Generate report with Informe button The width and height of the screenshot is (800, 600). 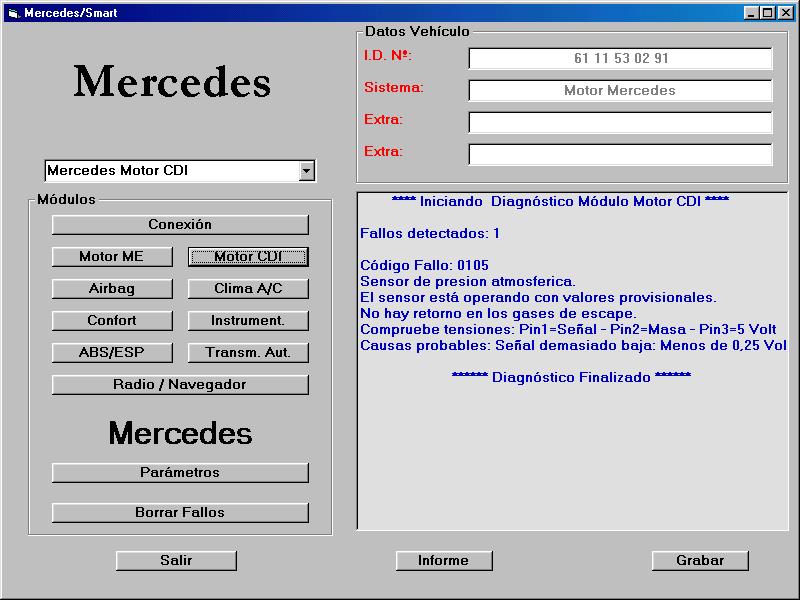point(444,561)
